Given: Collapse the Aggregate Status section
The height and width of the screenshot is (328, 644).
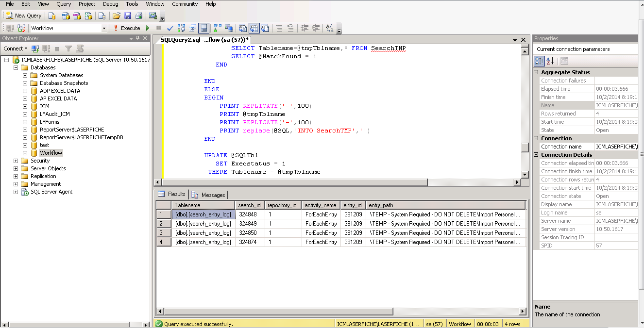Looking at the screenshot, I should point(537,72).
